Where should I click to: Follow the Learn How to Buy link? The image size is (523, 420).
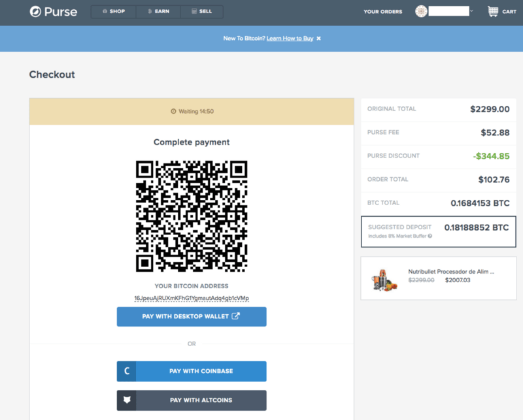(290, 39)
